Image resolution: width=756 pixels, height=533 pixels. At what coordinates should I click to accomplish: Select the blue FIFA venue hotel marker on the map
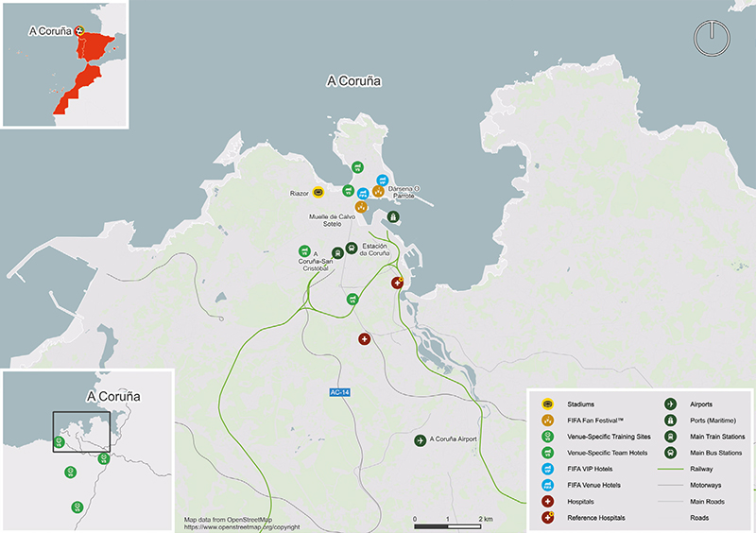363,194
